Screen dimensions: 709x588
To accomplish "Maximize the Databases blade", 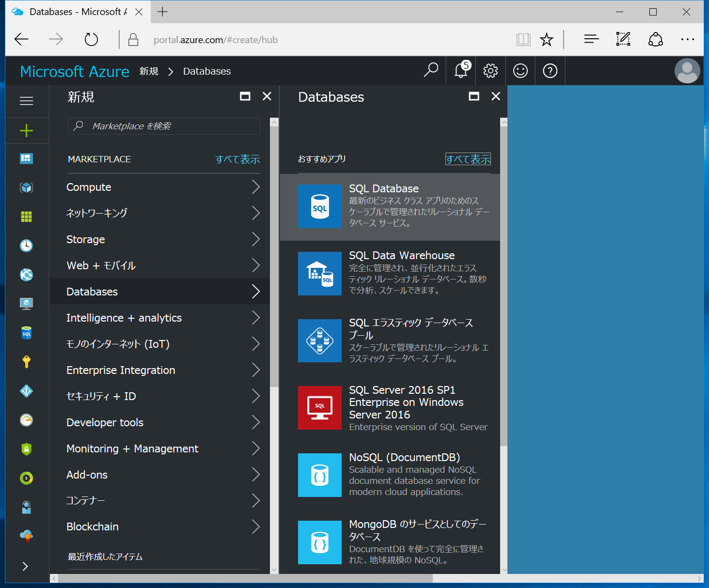I will pyautogui.click(x=474, y=96).
